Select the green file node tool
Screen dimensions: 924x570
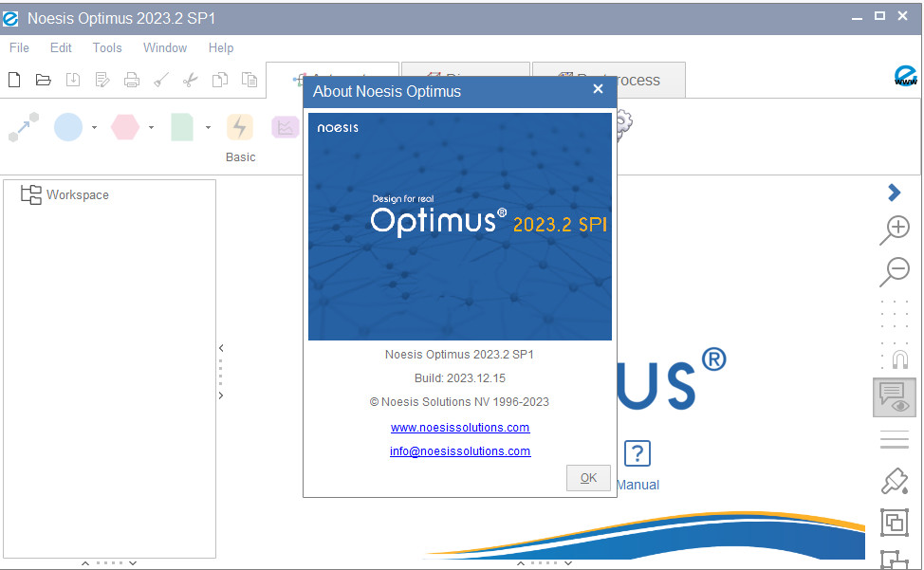(181, 127)
